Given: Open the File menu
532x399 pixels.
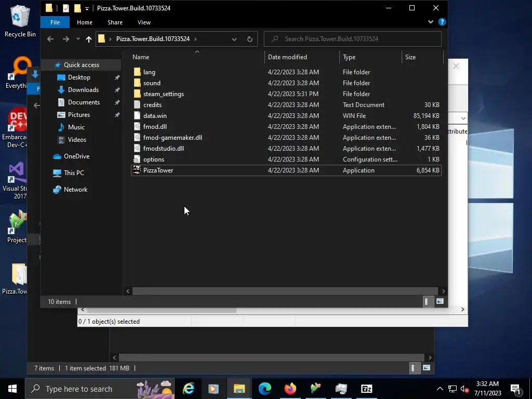Looking at the screenshot, I should [x=55, y=22].
